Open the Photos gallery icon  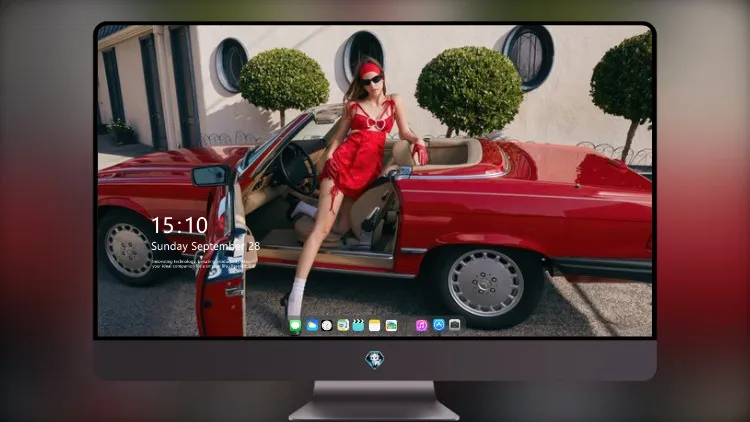pos(391,325)
